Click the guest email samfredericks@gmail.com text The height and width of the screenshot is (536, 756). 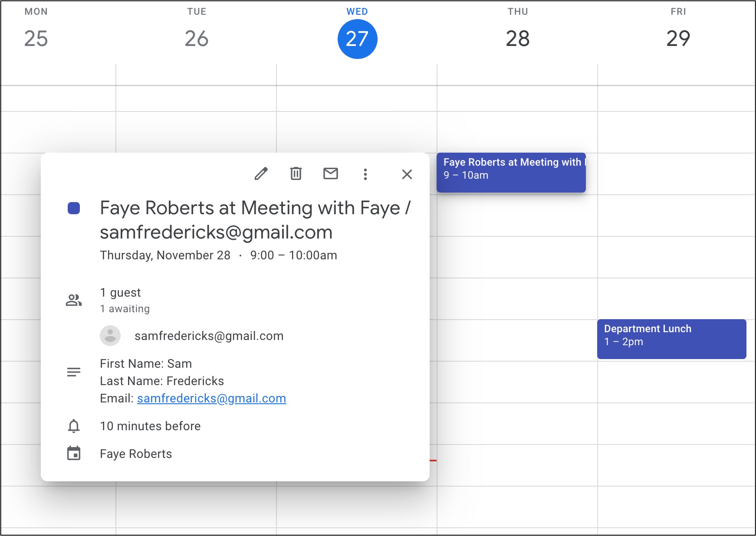tap(209, 336)
